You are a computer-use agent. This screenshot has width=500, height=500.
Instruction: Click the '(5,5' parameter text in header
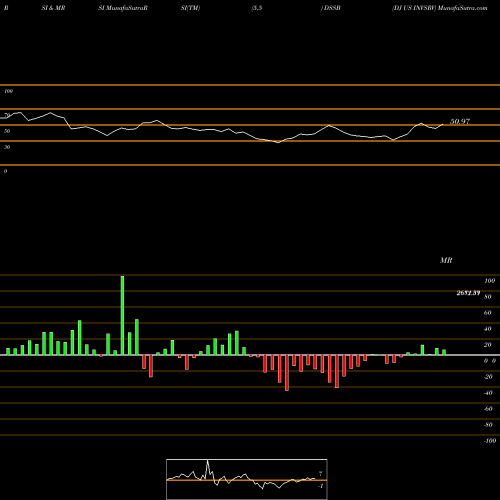pyautogui.click(x=257, y=8)
